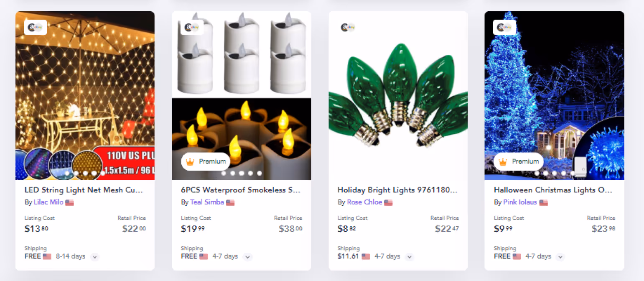Click marketplace badge icon on LED String Light card
Screen dimensions: 644x281
pos(35,28)
